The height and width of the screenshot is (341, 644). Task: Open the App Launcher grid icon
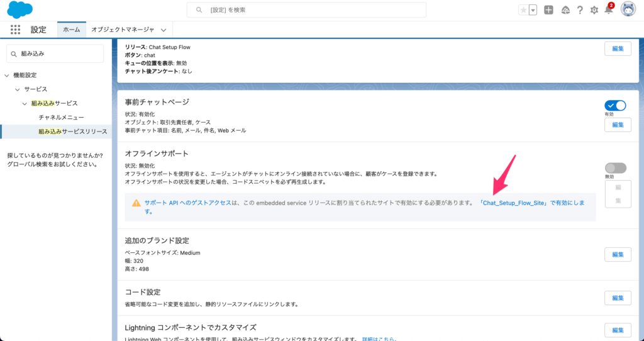[x=15, y=30]
